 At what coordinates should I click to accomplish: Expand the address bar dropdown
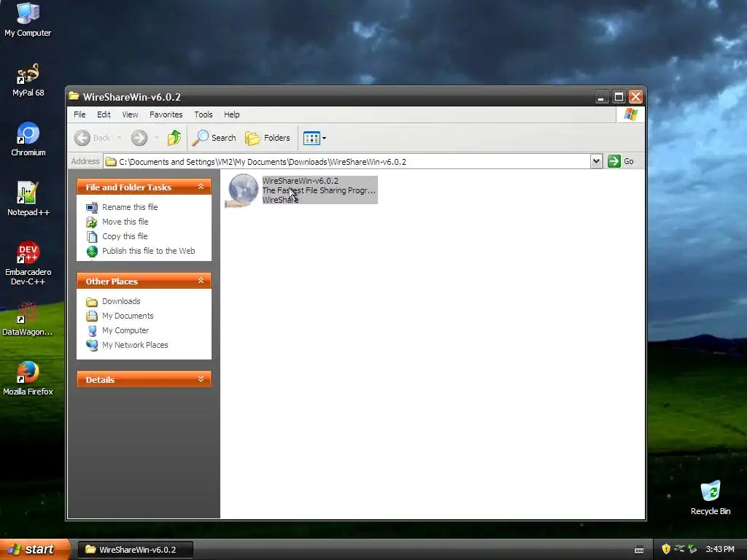click(x=596, y=161)
